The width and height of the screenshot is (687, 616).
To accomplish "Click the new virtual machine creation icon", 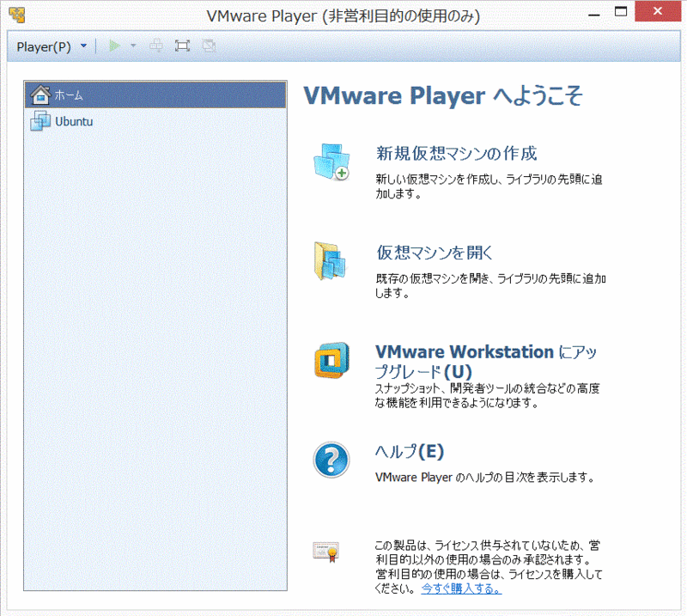I will 331,162.
